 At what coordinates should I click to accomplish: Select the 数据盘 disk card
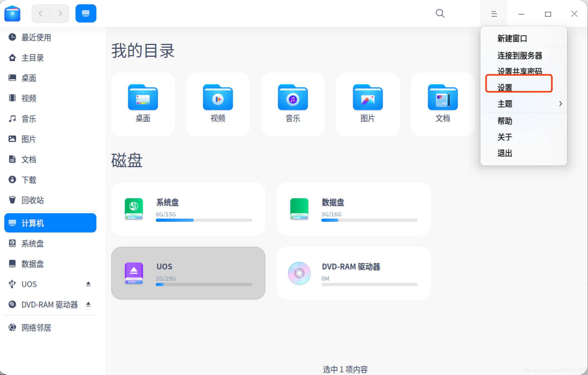click(x=353, y=209)
